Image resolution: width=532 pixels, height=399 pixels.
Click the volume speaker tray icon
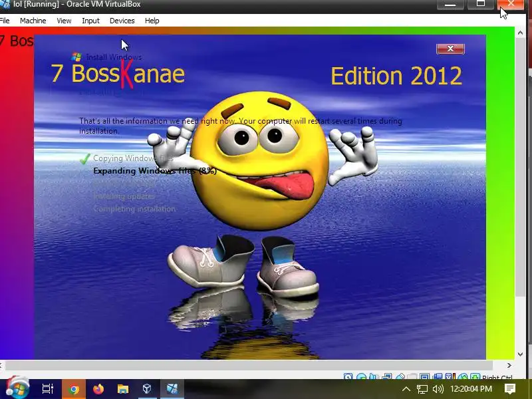tap(438, 389)
